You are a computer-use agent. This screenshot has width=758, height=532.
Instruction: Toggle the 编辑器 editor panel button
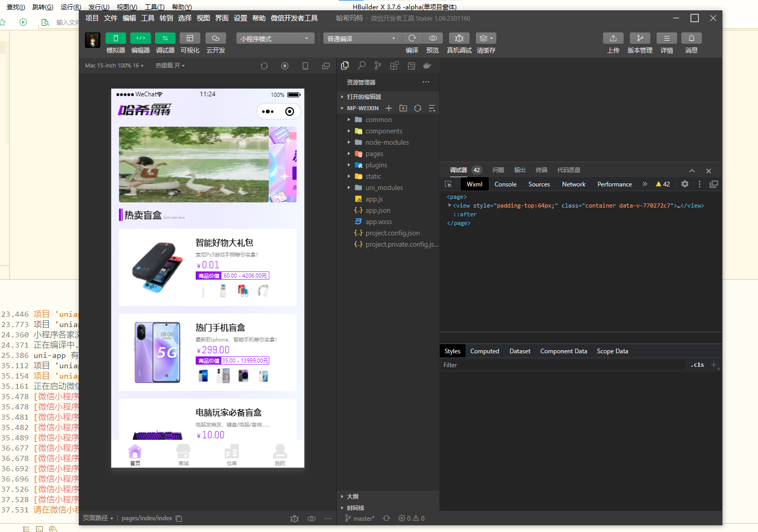click(x=141, y=38)
